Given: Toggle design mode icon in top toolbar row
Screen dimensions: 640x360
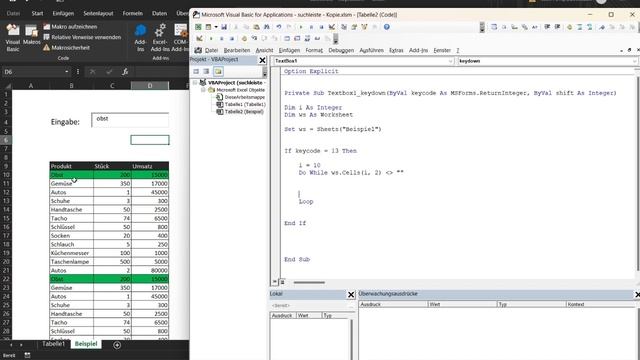Looking at the screenshot, I should click(x=332, y=27).
